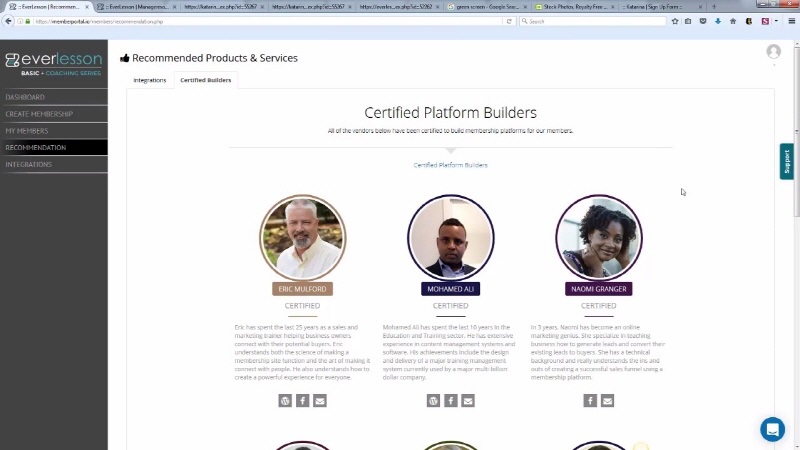This screenshot has height=450, width=800.
Task: Click the thumbs-up icon beside page title
Action: 124,58
